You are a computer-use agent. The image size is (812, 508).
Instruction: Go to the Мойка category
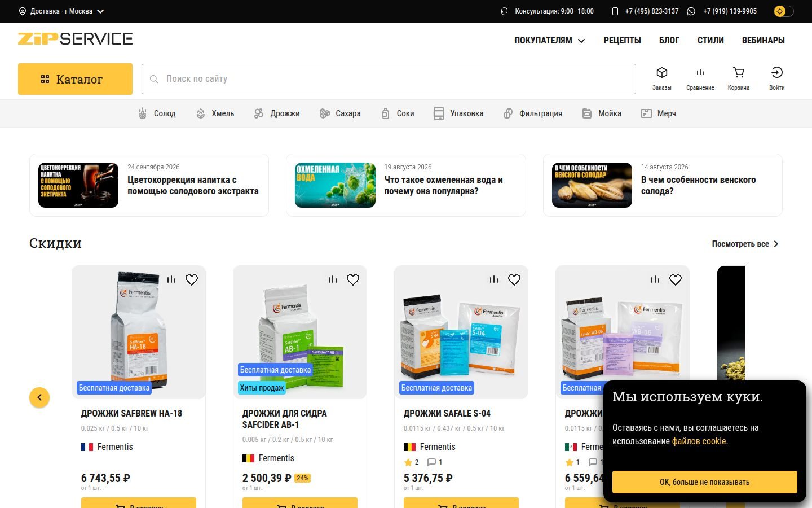click(602, 113)
